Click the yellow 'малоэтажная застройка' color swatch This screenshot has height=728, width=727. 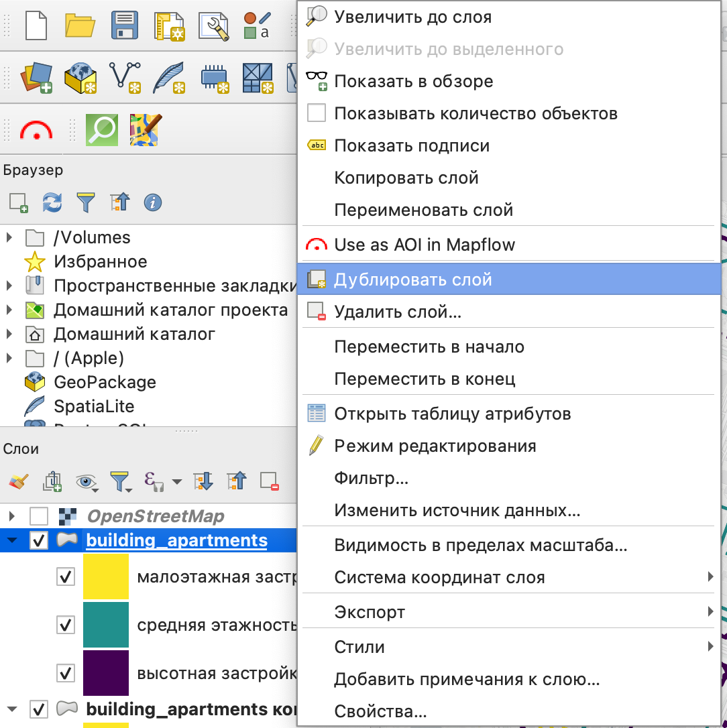105,577
